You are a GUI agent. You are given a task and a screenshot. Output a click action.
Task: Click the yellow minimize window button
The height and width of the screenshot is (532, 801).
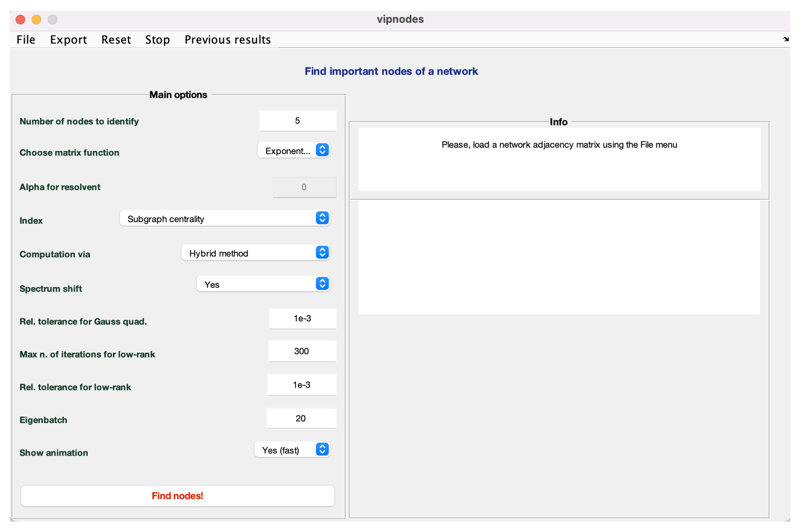pyautogui.click(x=36, y=20)
